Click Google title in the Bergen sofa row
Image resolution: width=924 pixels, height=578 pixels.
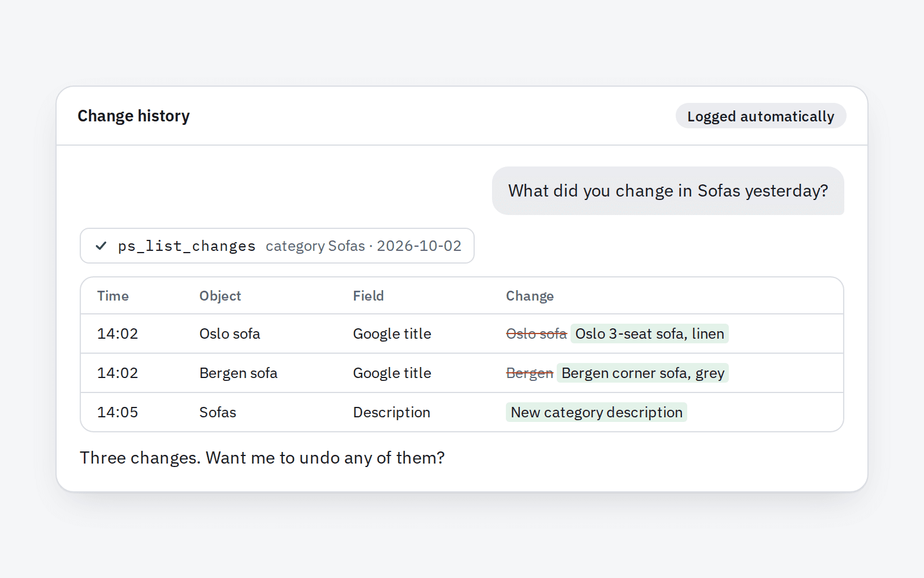tap(392, 373)
